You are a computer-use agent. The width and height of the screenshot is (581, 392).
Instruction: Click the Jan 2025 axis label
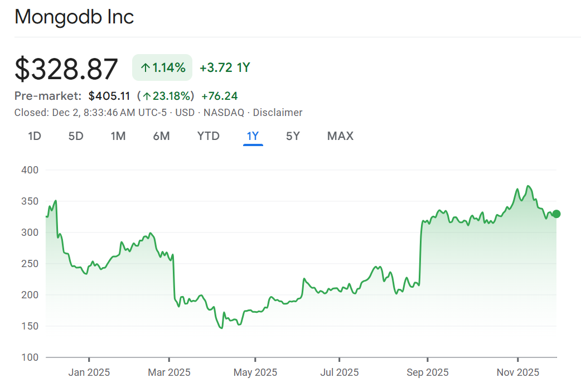pos(89,372)
